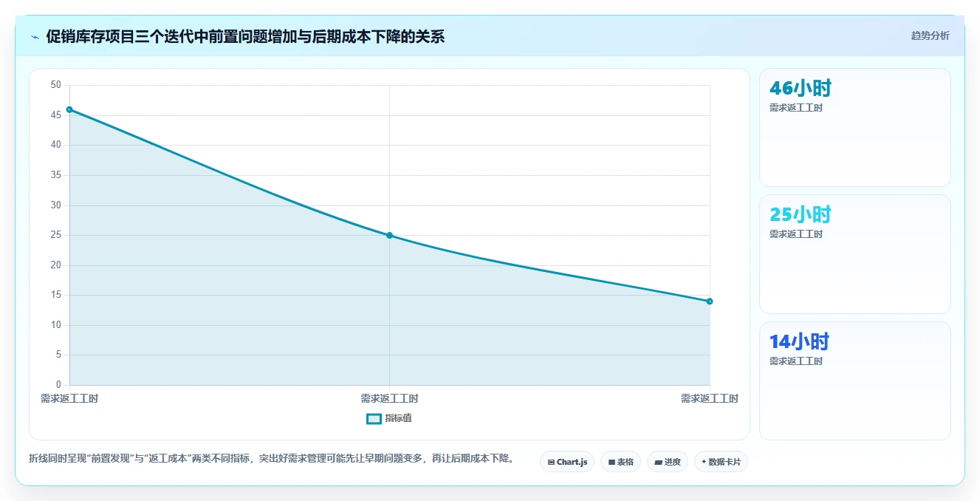
Task: Click the y-axis tick label 40
Action: (x=56, y=145)
